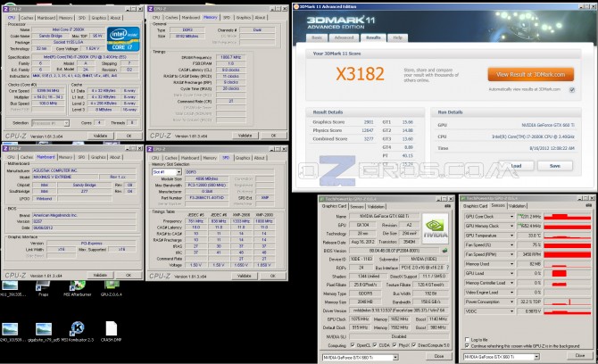The width and height of the screenshot is (598, 364).
Task: Click the Core Speed value in CPU-Z
Action: (48, 91)
